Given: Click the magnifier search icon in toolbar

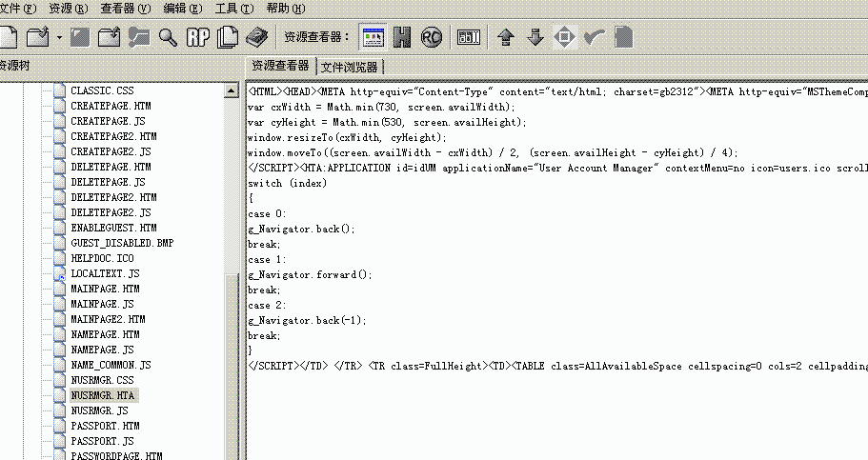Looking at the screenshot, I should point(168,37).
